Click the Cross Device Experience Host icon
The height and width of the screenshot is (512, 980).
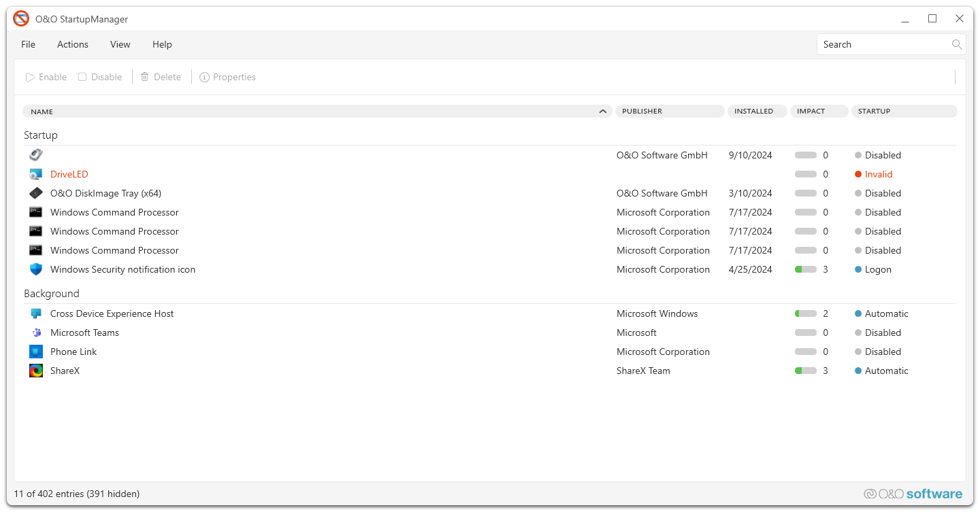[36, 313]
